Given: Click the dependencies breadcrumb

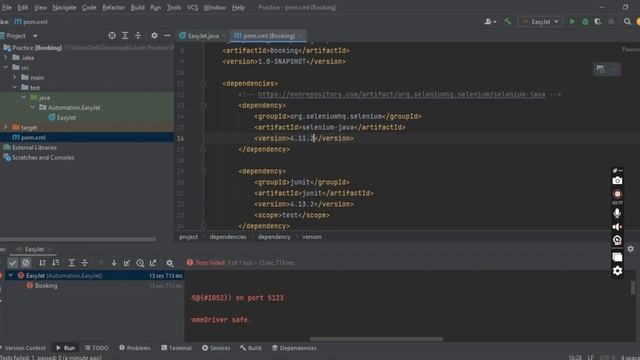Looking at the screenshot, I should click(x=228, y=237).
